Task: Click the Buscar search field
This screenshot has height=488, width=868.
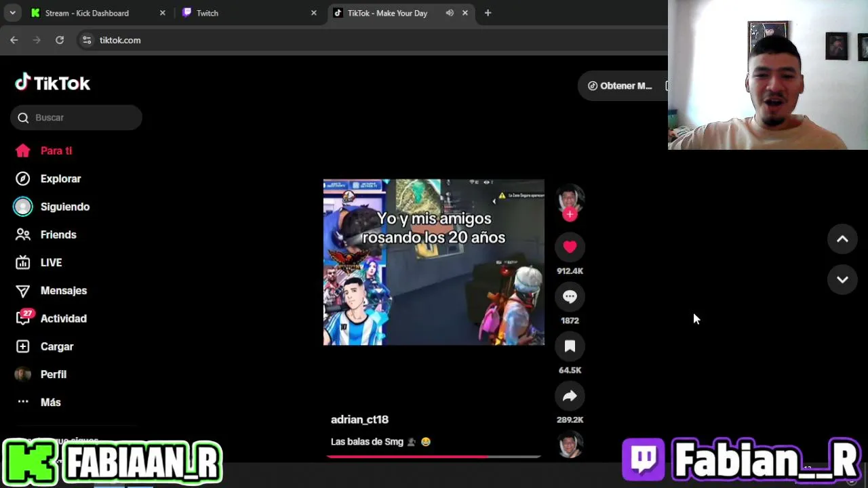Action: 76,117
